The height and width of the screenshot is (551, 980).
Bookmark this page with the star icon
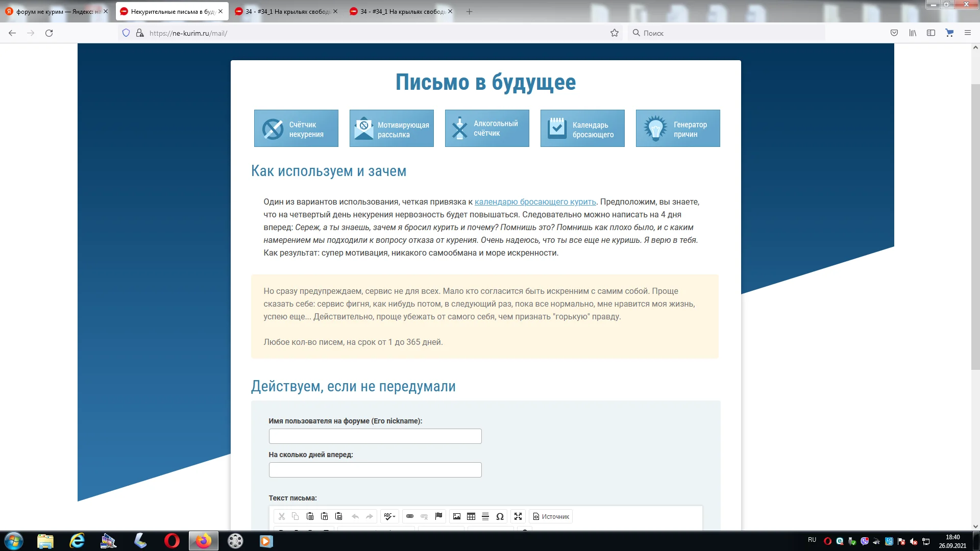point(614,33)
